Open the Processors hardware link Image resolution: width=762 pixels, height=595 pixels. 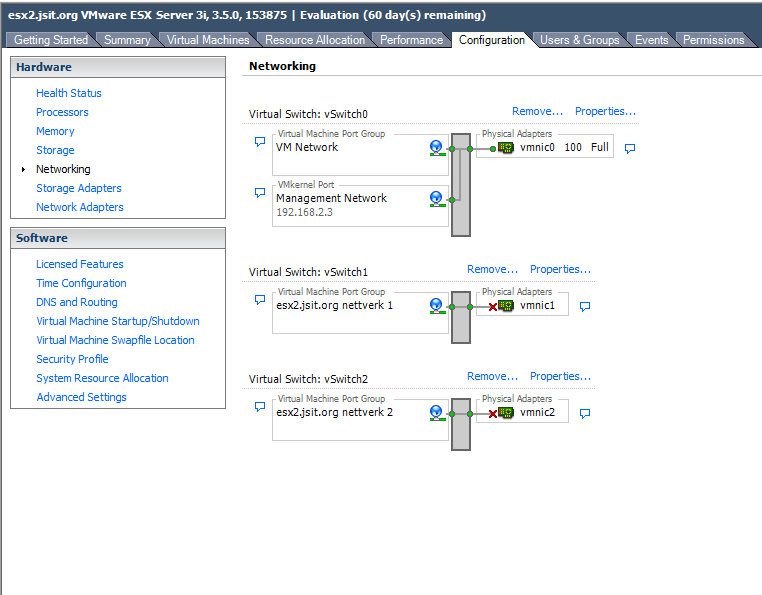[62, 112]
